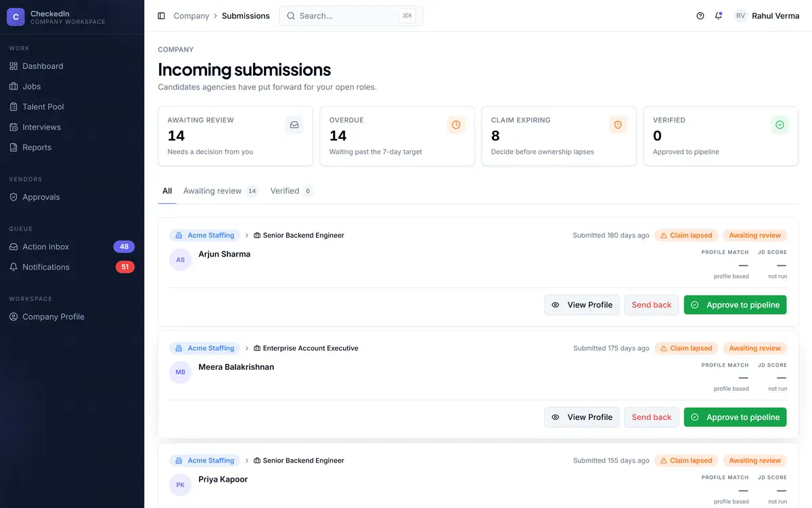Go to Talent Pool
Viewport: 812px width, 508px height.
pos(72,106)
